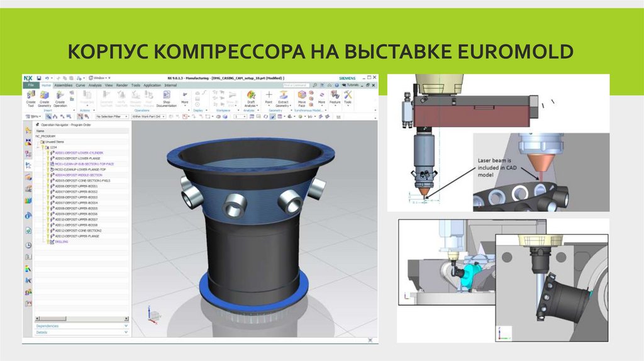Open Shop Documentation

pos(166,99)
